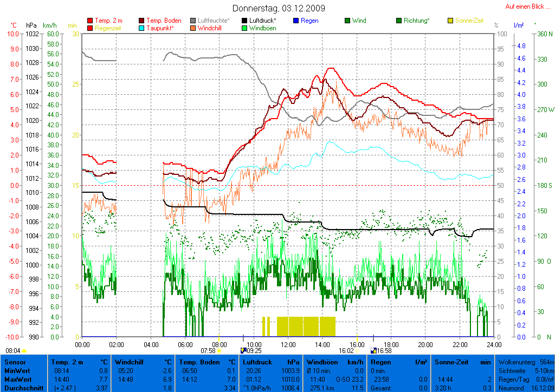Image resolution: width=555 pixels, height=392 pixels.
Task: Click the date title Donnerstag, 03.12.2009
Action: (279, 8)
